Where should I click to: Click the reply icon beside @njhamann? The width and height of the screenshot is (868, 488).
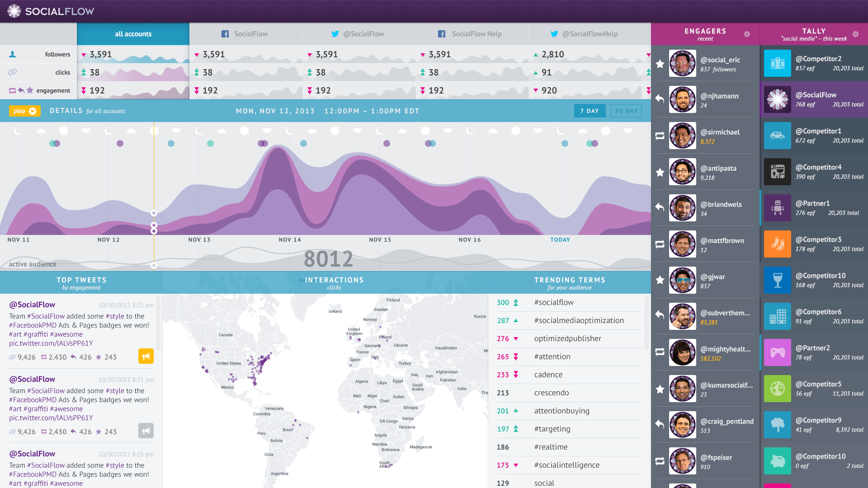[x=660, y=99]
